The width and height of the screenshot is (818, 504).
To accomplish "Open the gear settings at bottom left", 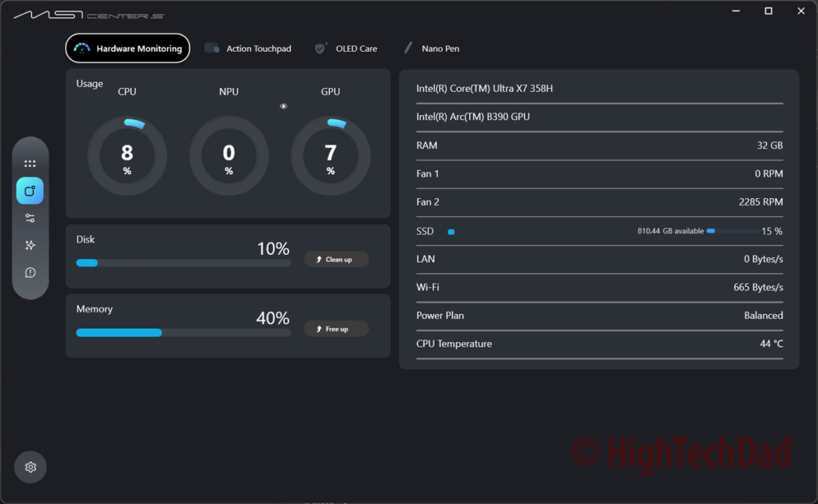I will pyautogui.click(x=30, y=466).
